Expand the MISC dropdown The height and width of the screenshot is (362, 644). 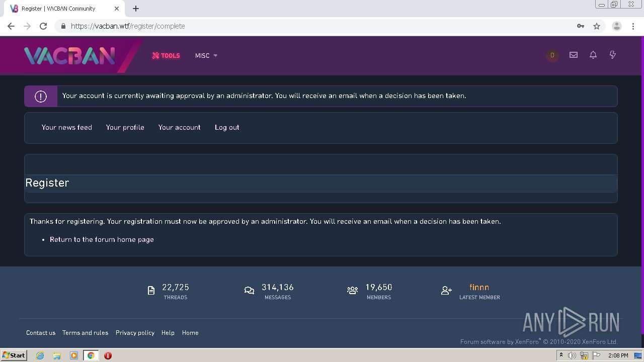click(x=206, y=56)
